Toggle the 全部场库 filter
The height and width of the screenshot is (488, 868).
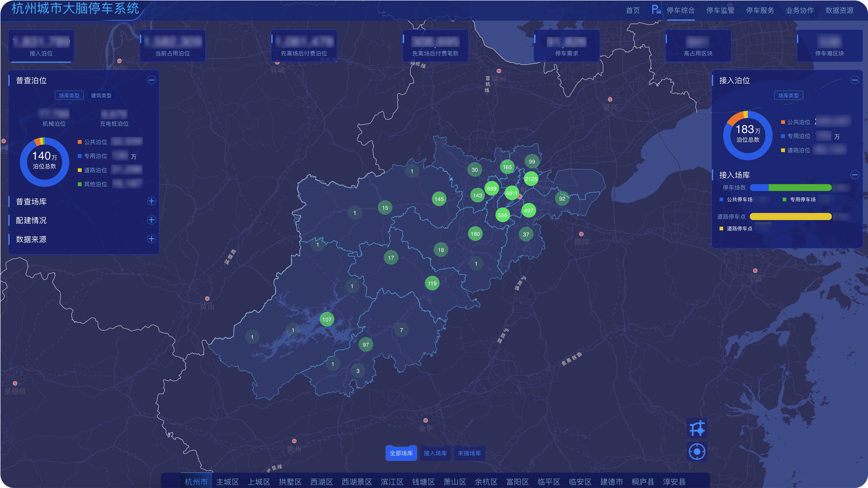coord(401,453)
